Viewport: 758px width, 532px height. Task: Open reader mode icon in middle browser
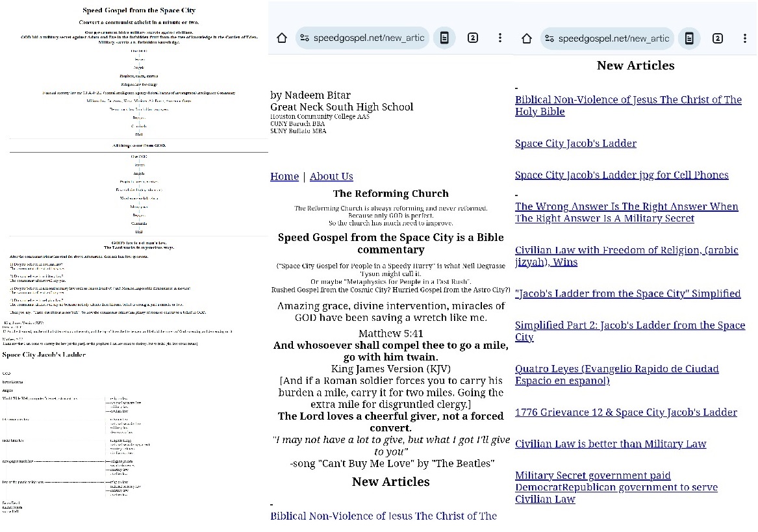coord(444,38)
